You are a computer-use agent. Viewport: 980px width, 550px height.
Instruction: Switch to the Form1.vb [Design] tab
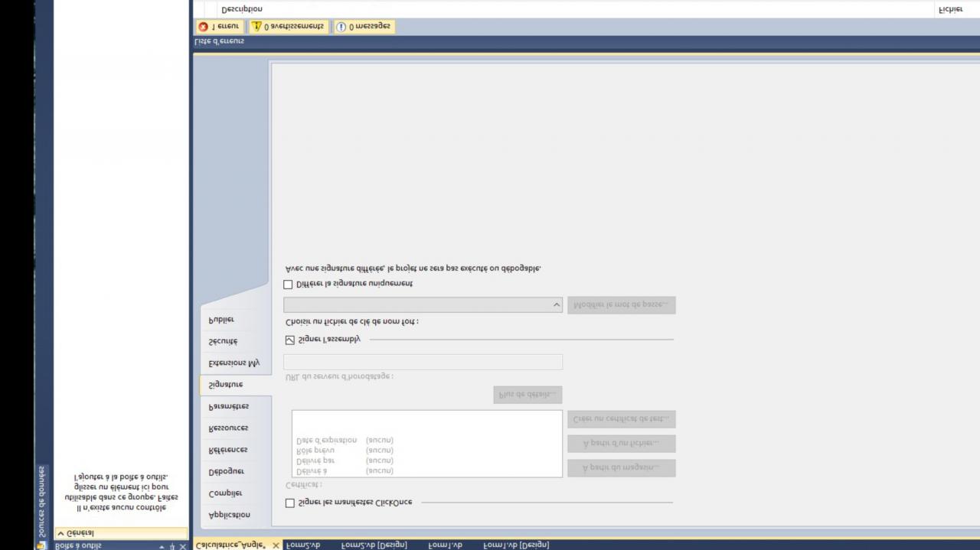[516, 545]
